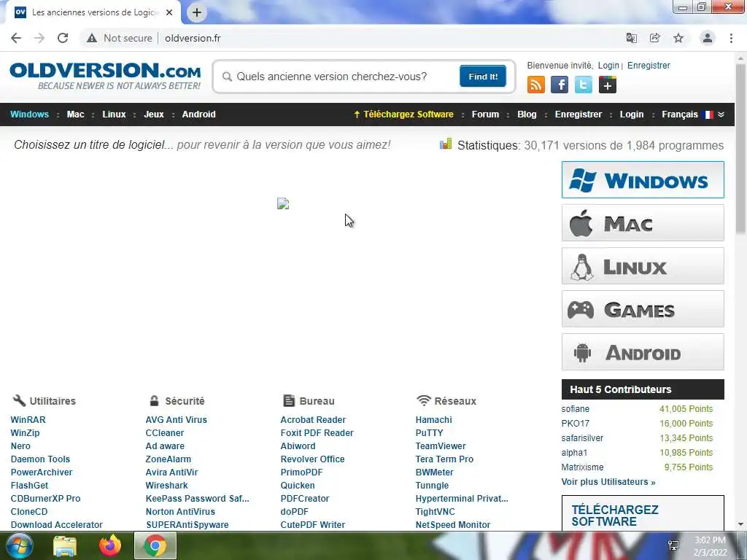Close the oldversion browser tab
The width and height of the screenshot is (747, 560).
click(169, 12)
